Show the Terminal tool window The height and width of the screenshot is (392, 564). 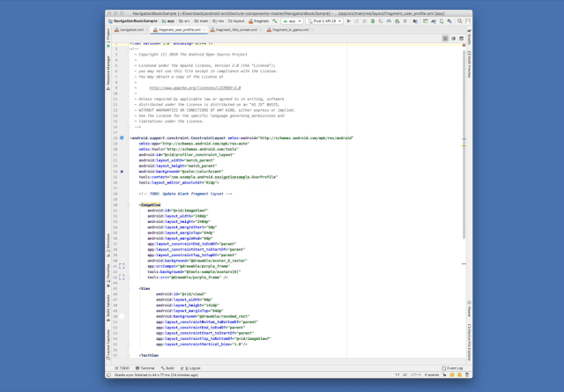[x=145, y=368]
